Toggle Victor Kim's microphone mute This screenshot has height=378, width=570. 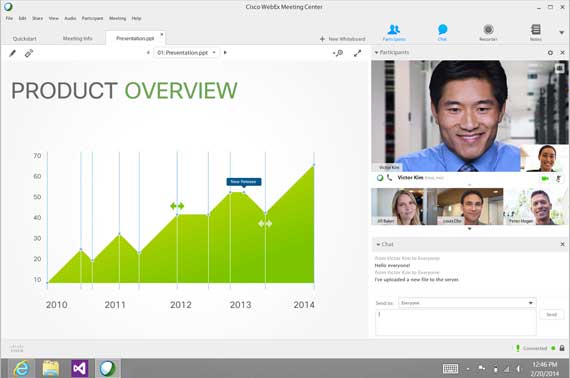tap(558, 178)
